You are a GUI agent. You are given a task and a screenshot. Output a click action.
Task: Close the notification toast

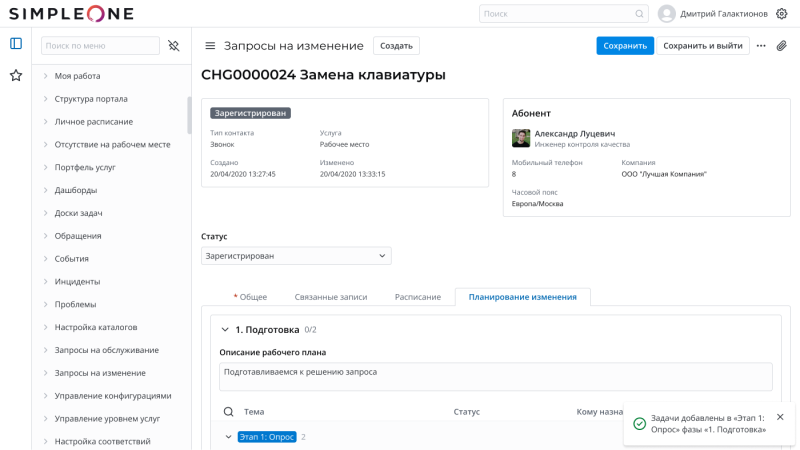pyautogui.click(x=780, y=417)
